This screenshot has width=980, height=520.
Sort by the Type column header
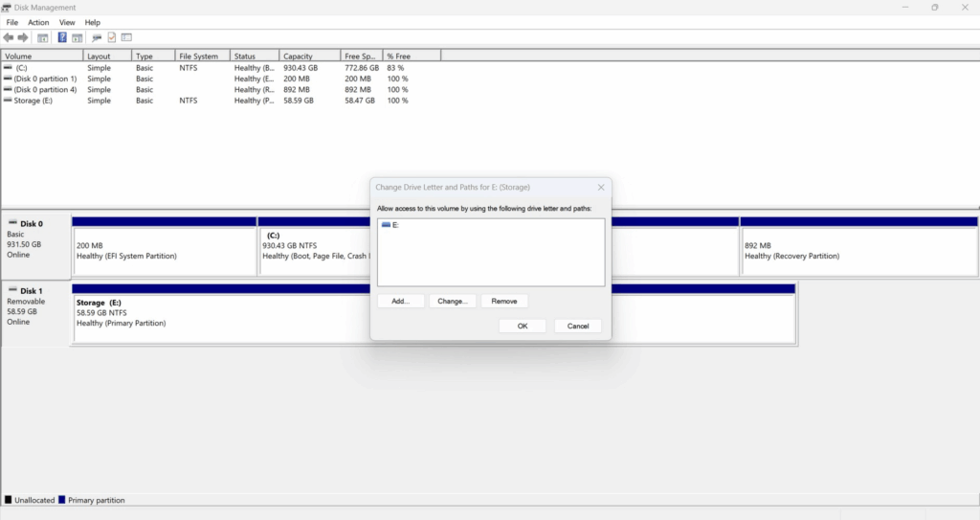click(153, 56)
